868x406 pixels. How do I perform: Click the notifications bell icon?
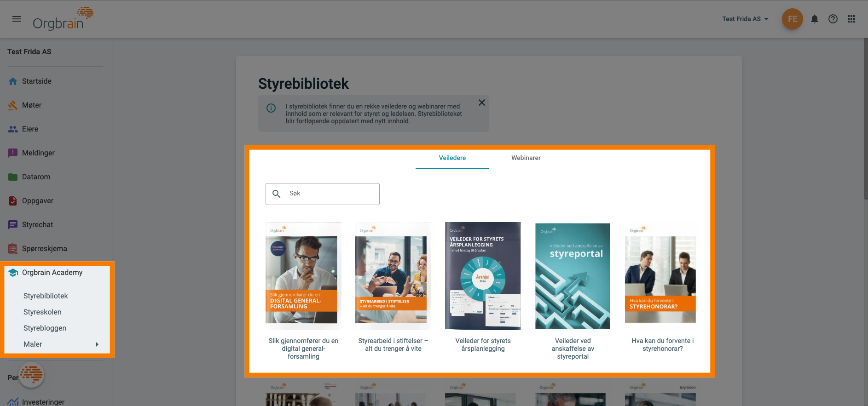point(814,19)
